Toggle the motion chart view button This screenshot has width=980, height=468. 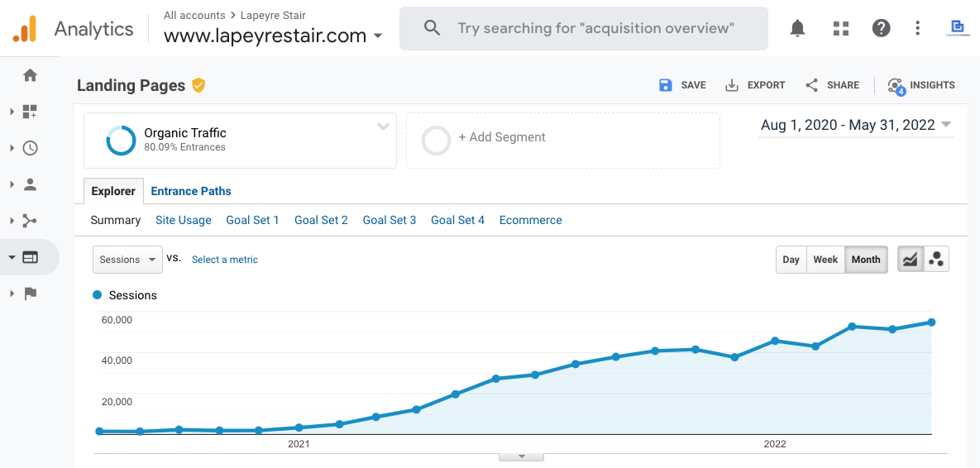click(936, 260)
